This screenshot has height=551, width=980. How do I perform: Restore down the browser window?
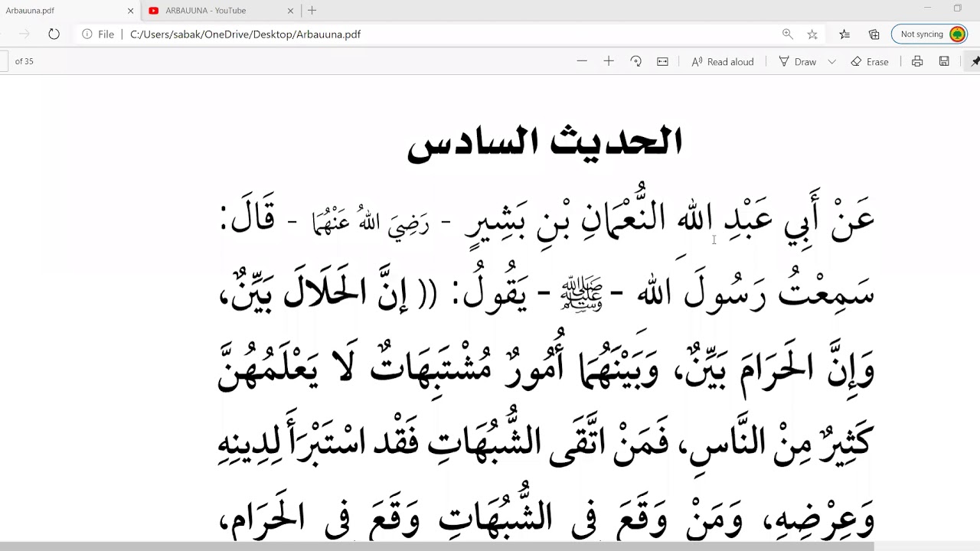pos(957,8)
